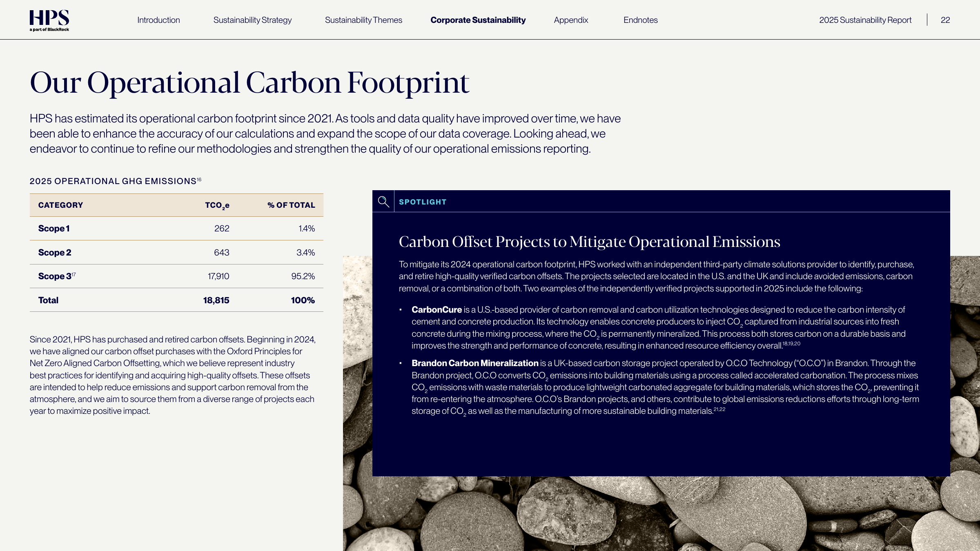Click the % OF TOTAL column header

coord(291,205)
